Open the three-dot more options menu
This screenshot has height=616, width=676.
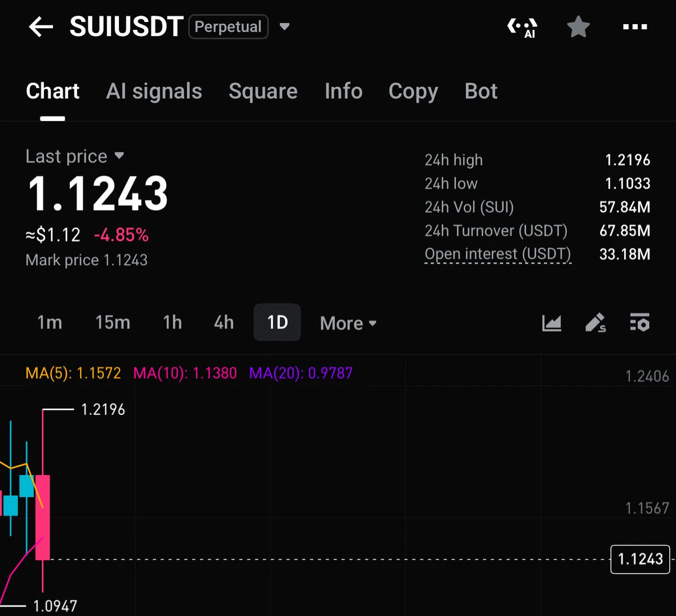coord(635,26)
